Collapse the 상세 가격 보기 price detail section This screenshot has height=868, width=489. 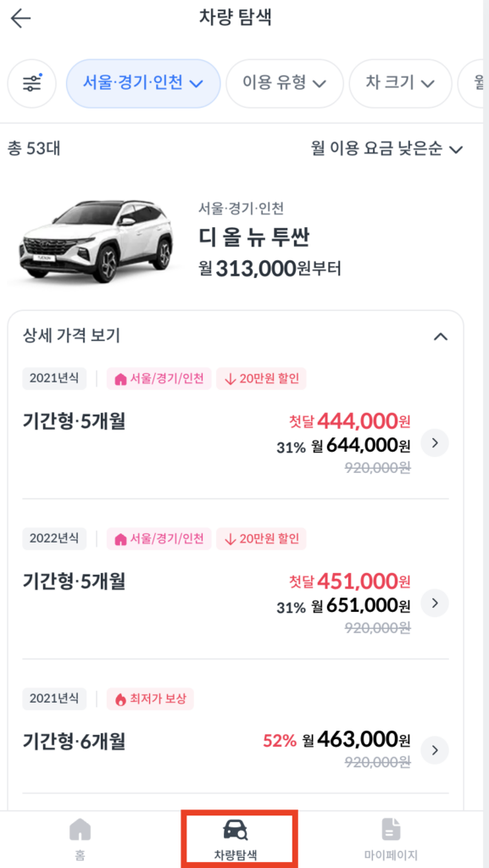440,336
